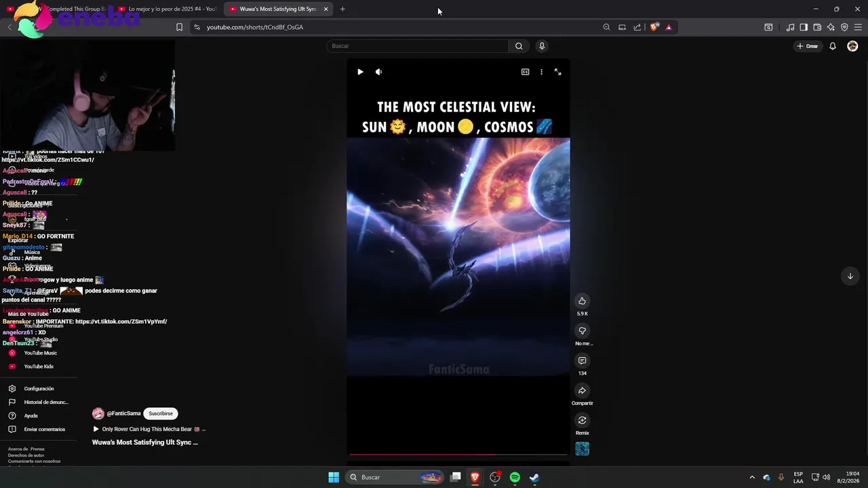The height and width of the screenshot is (488, 868).
Task: Play the paused Shorts video
Action: tap(360, 72)
